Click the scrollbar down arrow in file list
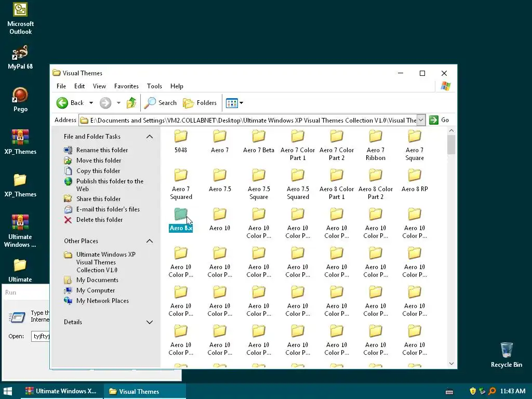 pyautogui.click(x=451, y=363)
